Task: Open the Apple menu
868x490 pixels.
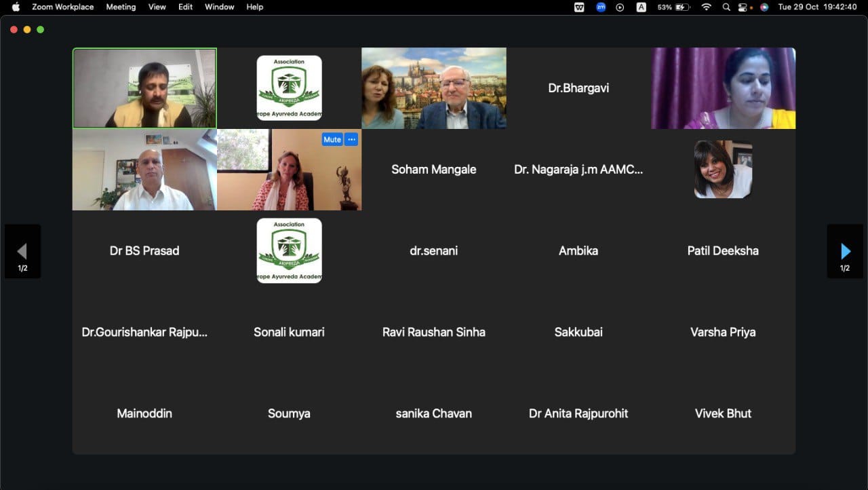Action: (16, 7)
